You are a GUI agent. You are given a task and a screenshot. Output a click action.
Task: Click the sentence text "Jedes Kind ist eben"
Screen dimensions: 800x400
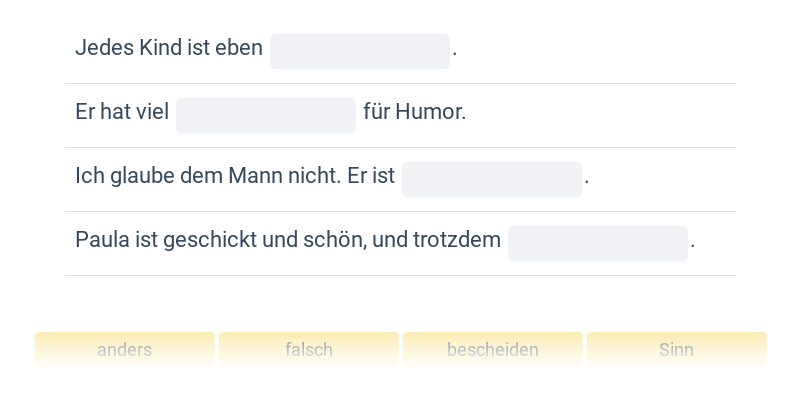[x=168, y=48]
